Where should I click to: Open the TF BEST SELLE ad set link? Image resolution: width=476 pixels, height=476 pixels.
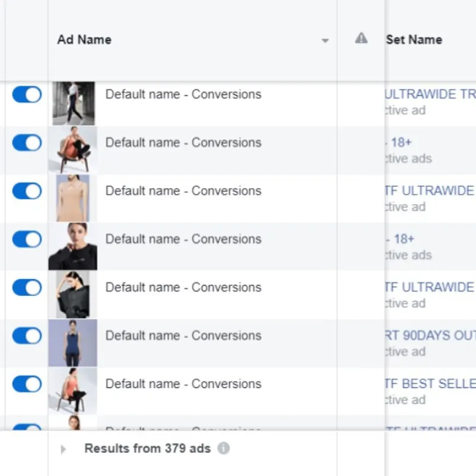[x=430, y=384]
